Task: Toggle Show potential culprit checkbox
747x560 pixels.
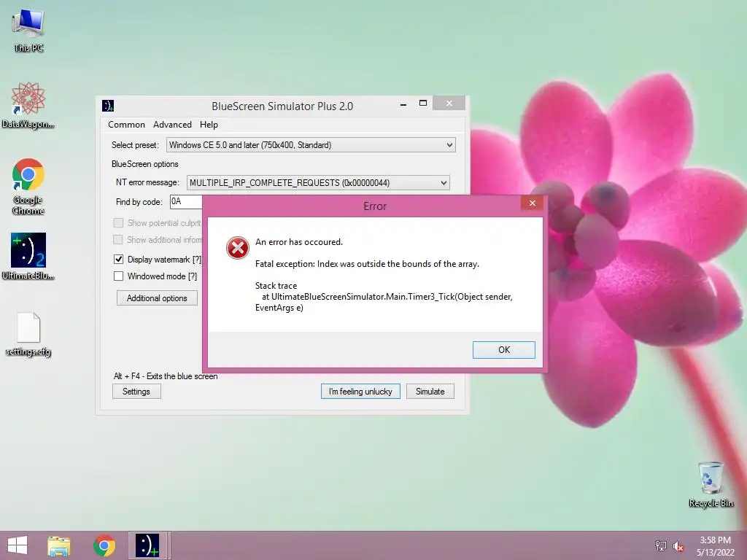Action: (x=119, y=223)
